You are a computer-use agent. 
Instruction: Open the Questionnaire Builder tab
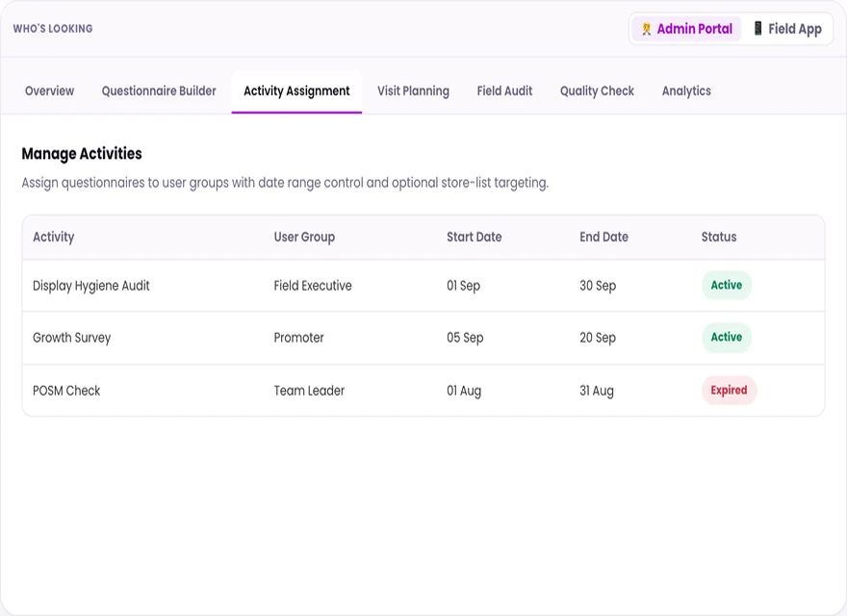pyautogui.click(x=159, y=90)
